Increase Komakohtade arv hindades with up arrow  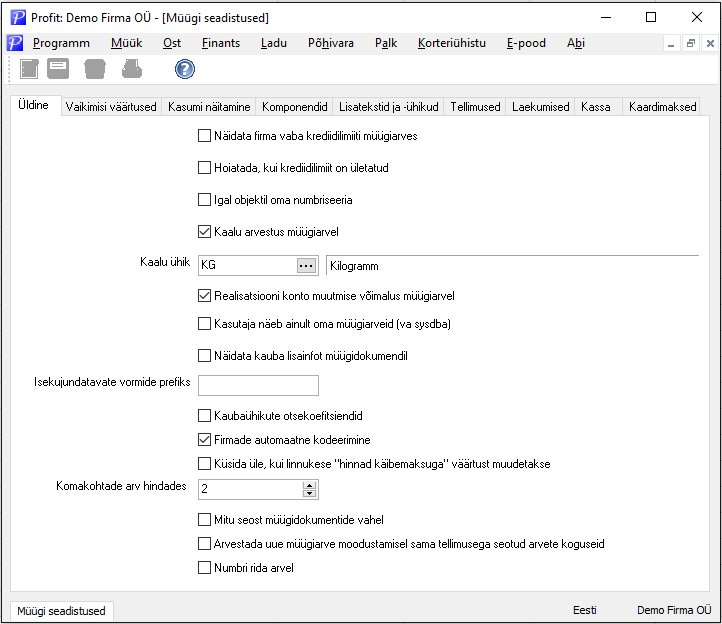tap(309, 485)
